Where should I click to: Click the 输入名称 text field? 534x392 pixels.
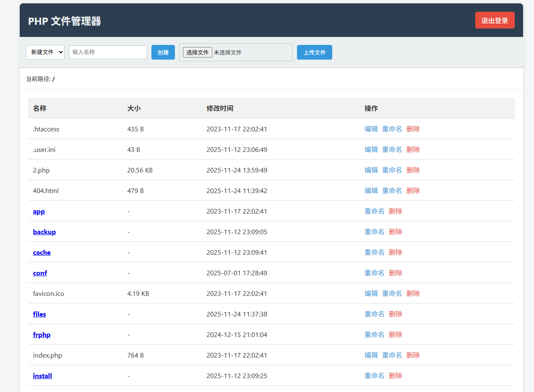tap(108, 52)
